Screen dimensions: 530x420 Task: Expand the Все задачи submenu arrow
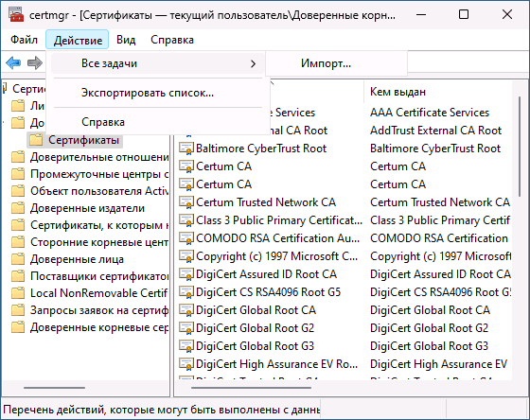click(254, 63)
